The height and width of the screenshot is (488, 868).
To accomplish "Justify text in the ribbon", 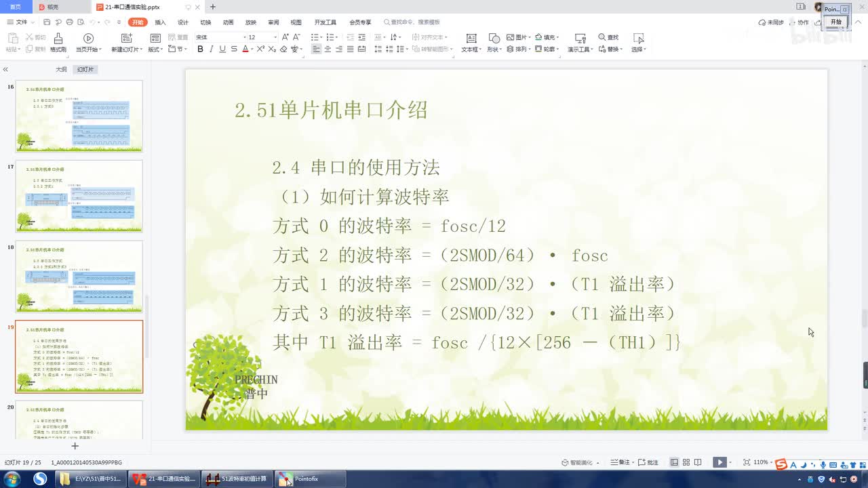I will pyautogui.click(x=350, y=49).
